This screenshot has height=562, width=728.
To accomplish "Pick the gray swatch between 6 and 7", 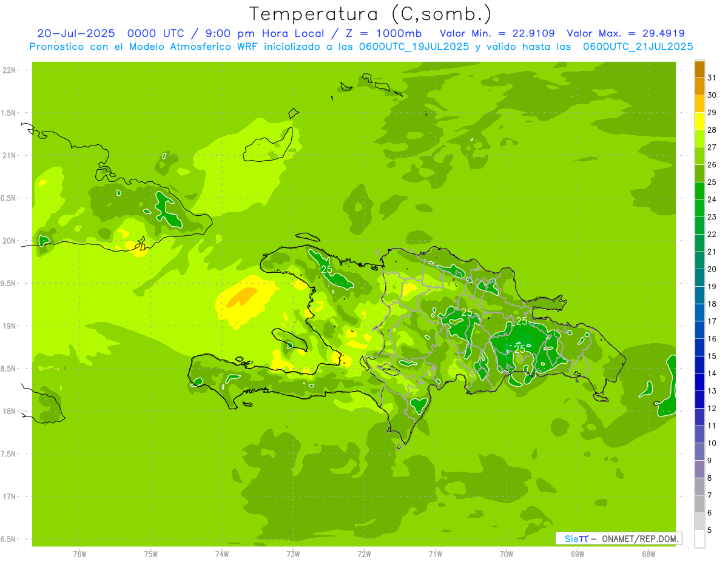I will tap(699, 504).
